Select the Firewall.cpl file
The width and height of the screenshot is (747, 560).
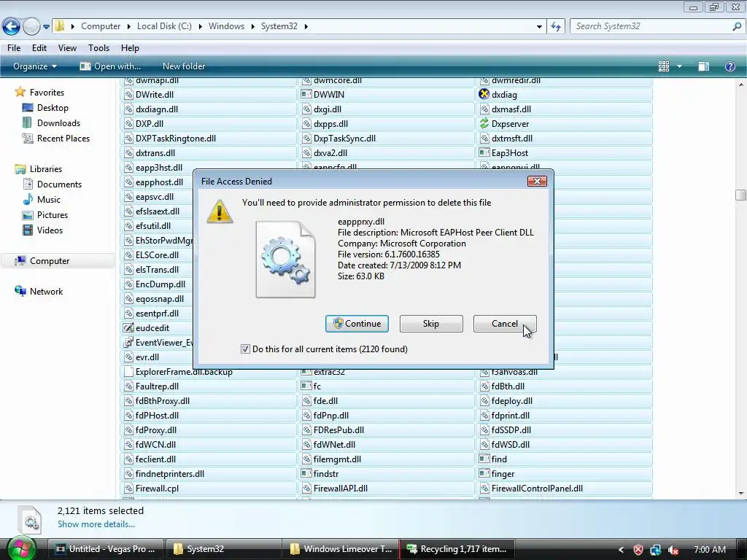(x=209, y=488)
